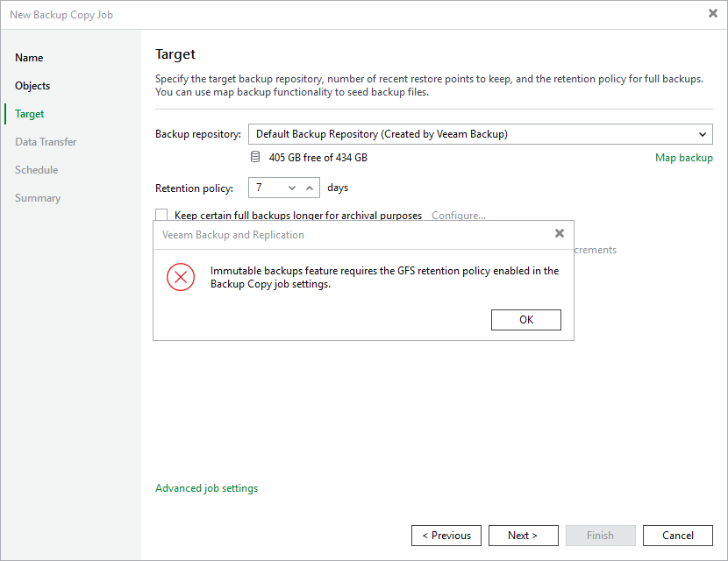The width and height of the screenshot is (728, 561).
Task: Jump to the Schedule step
Action: (x=36, y=170)
